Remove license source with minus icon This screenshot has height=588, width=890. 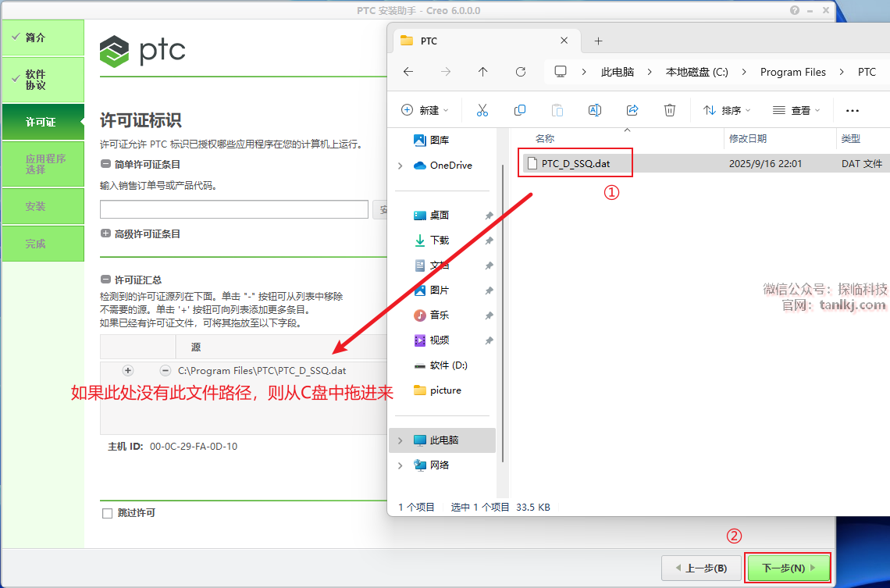click(x=166, y=370)
